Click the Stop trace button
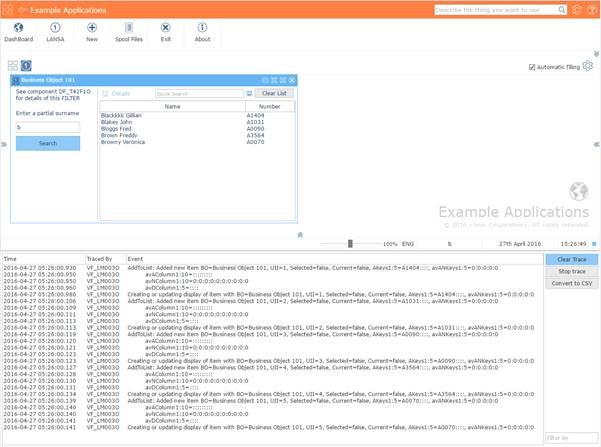The height and width of the screenshot is (447, 601). (x=571, y=271)
